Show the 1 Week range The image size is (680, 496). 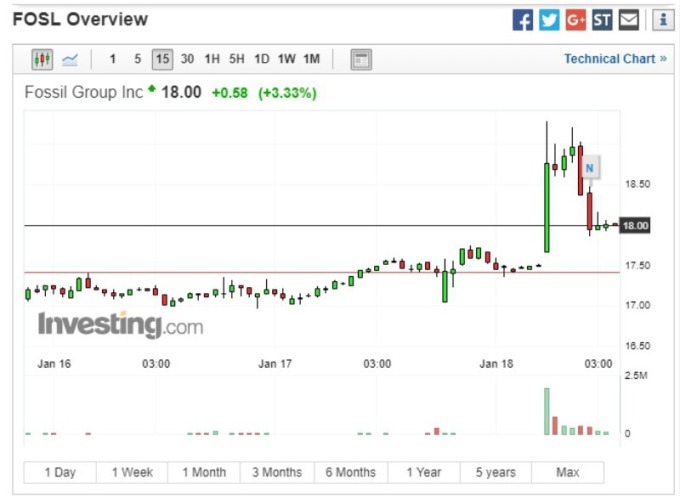(132, 472)
